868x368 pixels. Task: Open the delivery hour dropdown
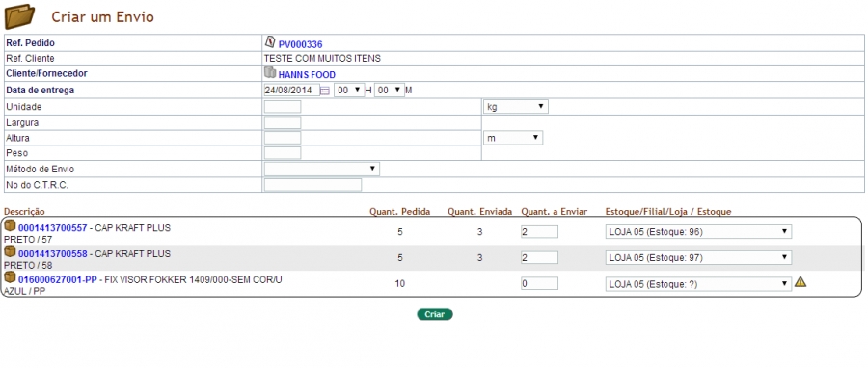point(349,90)
